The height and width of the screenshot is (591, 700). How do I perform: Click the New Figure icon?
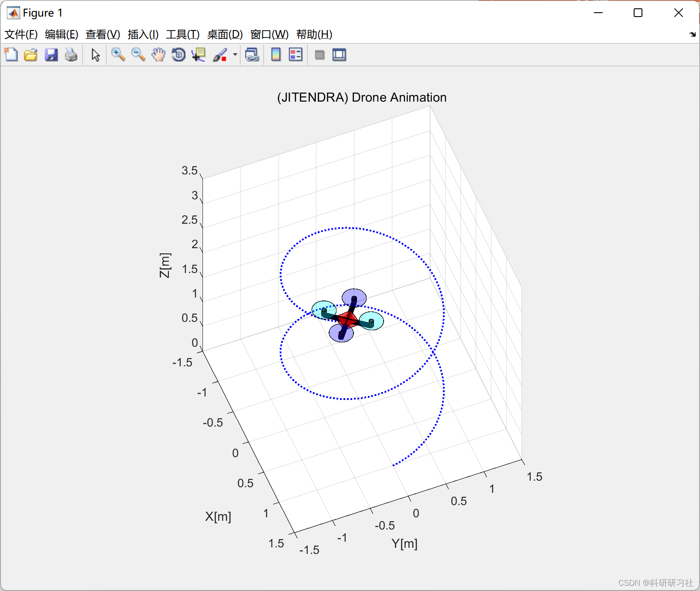point(11,55)
